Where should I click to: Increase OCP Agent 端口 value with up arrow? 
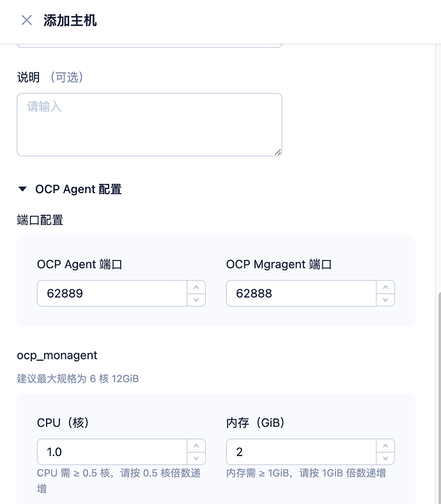pos(196,287)
